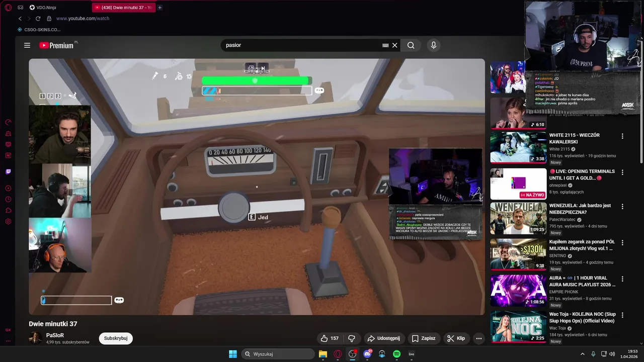Image resolution: width=644 pixels, height=362 pixels.
Task: Click the Windows taskbar search box
Action: coord(278,354)
